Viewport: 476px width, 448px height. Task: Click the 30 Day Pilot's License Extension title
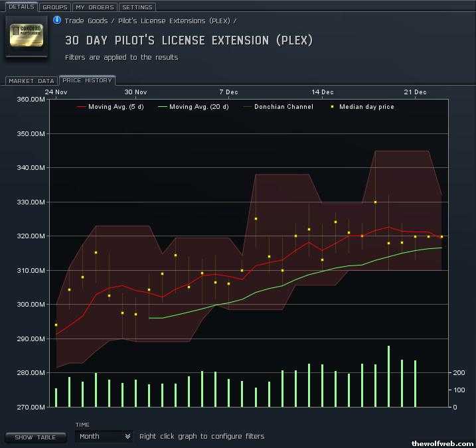pos(189,40)
